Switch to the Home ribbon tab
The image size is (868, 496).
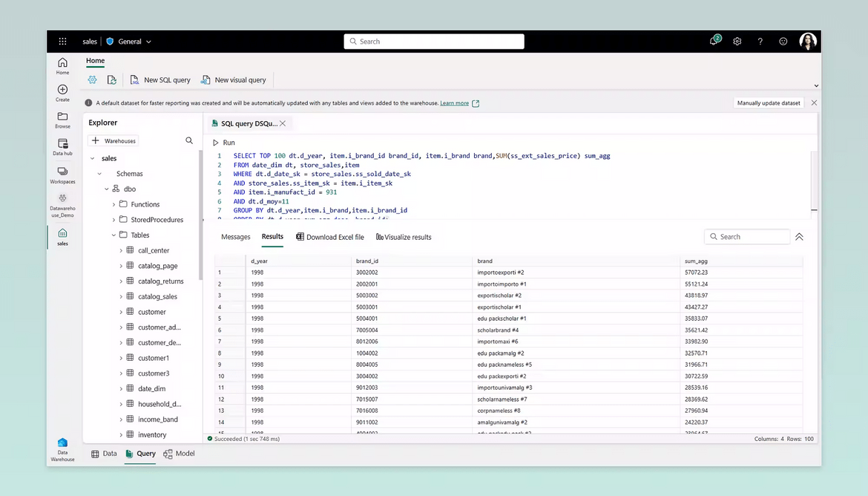pyautogui.click(x=95, y=61)
